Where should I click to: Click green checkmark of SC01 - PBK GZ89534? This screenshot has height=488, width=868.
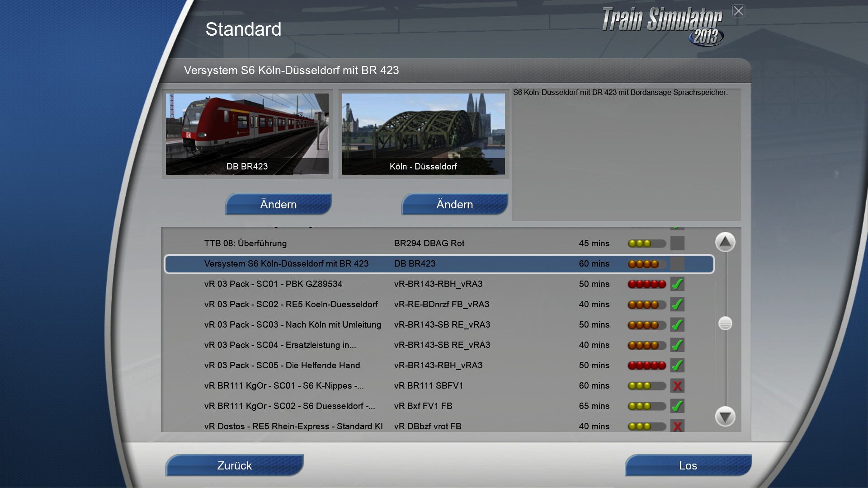coord(677,284)
